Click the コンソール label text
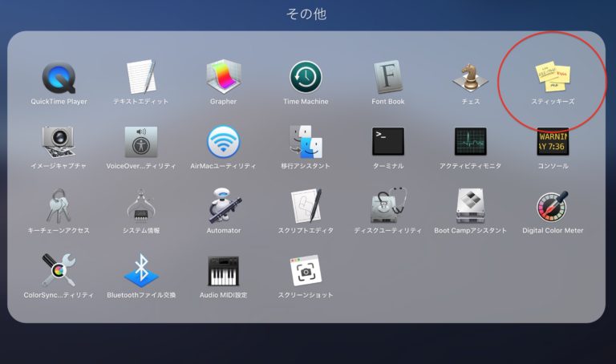The width and height of the screenshot is (616, 364). click(553, 166)
